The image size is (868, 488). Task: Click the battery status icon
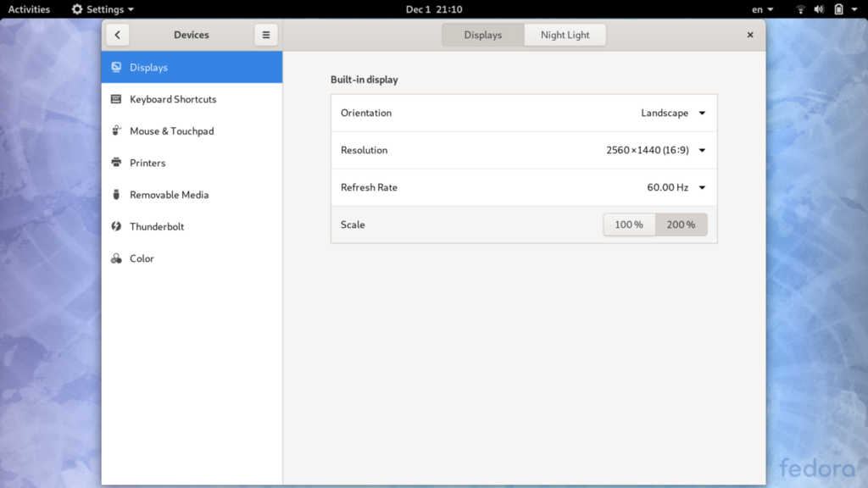(838, 9)
